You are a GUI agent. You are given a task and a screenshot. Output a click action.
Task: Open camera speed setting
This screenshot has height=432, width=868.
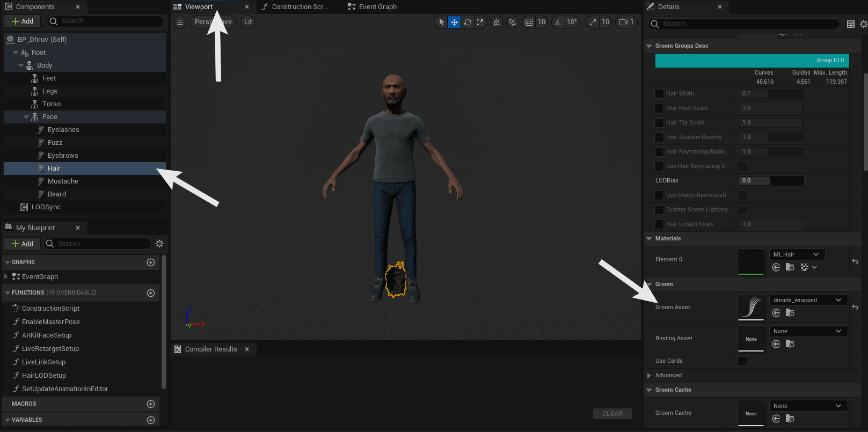click(x=626, y=22)
